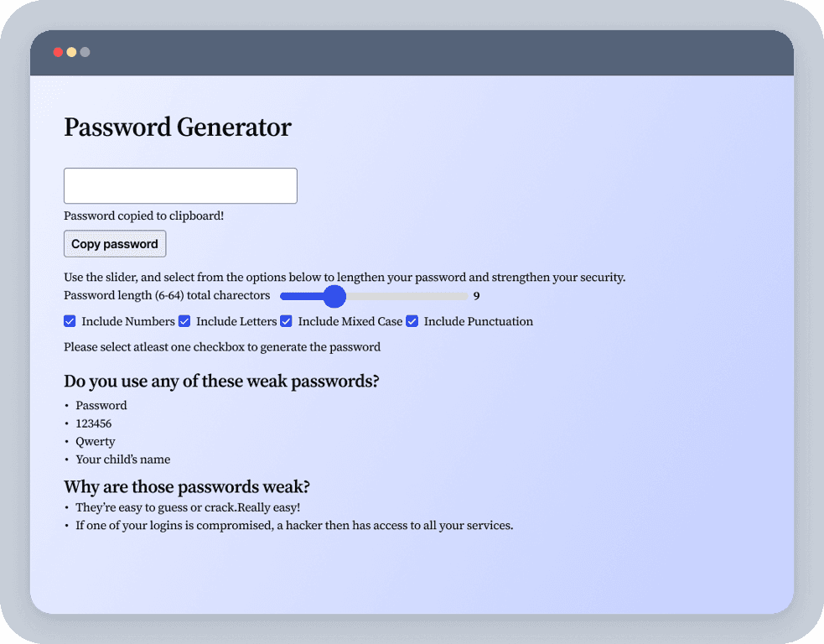Turn off the Include Punctuation checkbox
Screen dimensions: 824x644
[x=412, y=321]
